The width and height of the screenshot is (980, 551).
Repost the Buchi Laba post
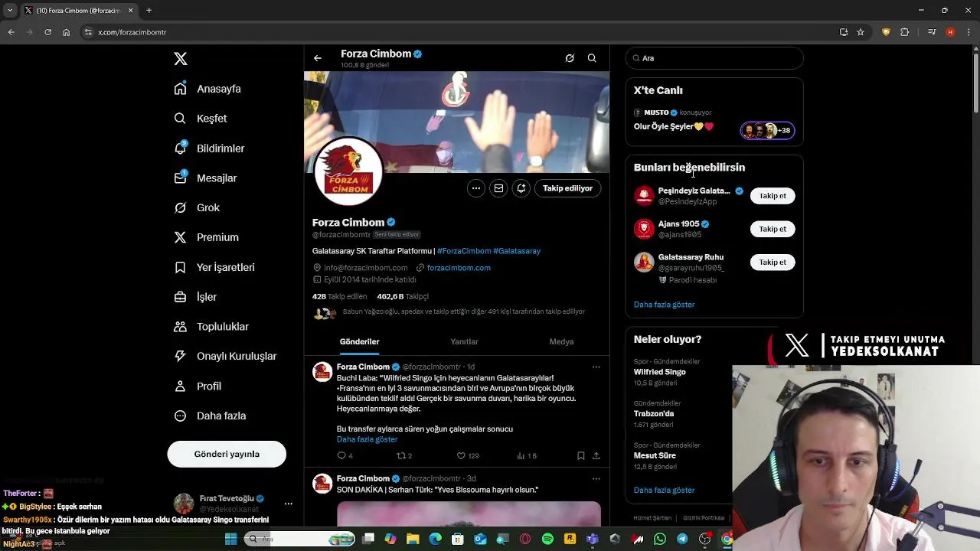tap(403, 456)
